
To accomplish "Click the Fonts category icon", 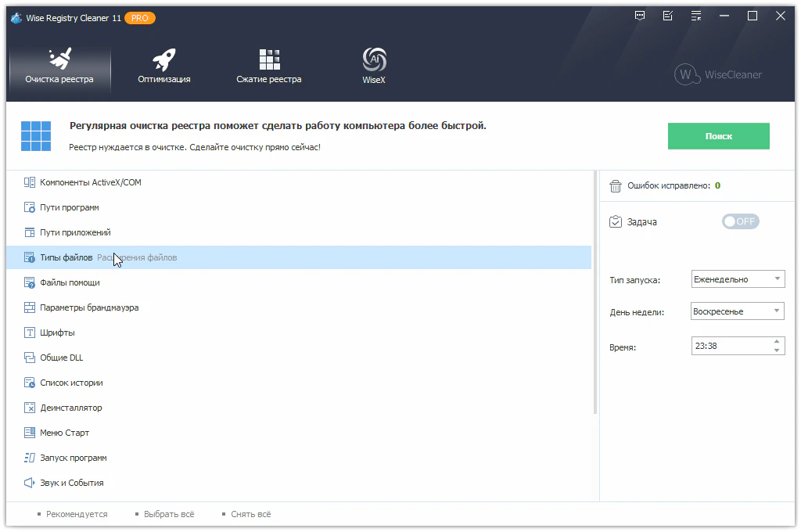I will 30,332.
